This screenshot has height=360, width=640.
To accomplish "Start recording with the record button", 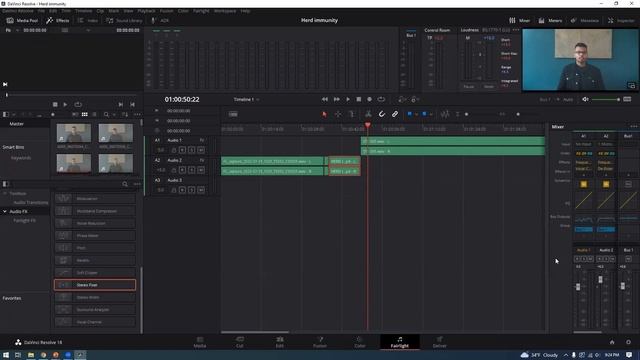I will (x=369, y=99).
